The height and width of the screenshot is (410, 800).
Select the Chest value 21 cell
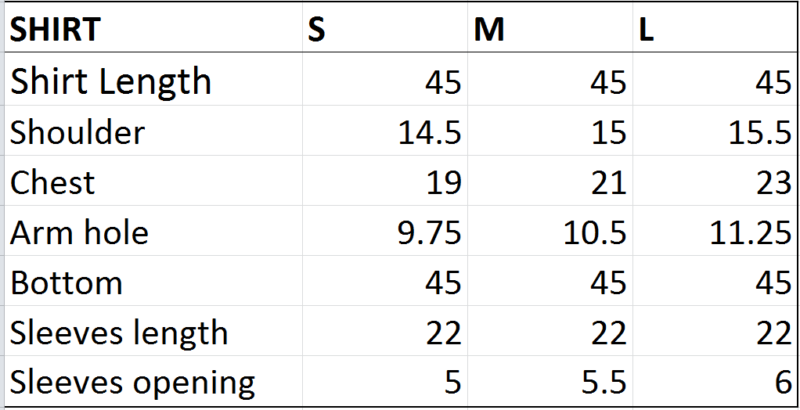[550, 181]
